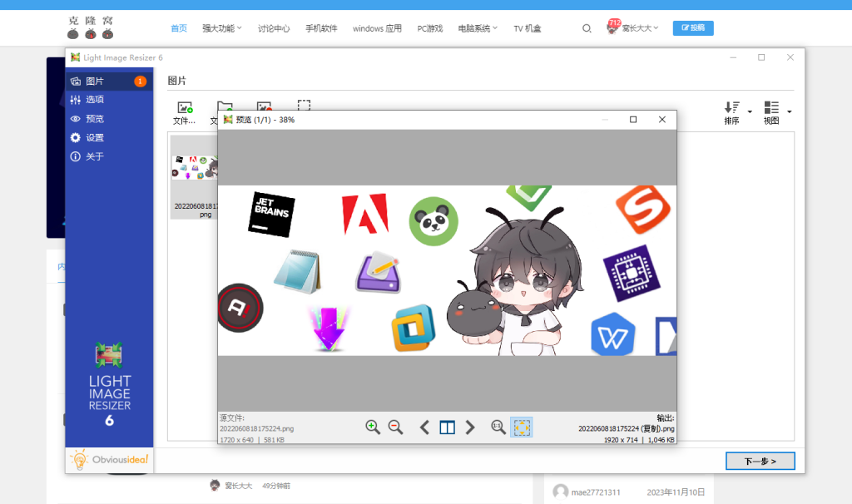The height and width of the screenshot is (504, 852).
Task: Select the 图片 sidebar tab
Action: 109,81
